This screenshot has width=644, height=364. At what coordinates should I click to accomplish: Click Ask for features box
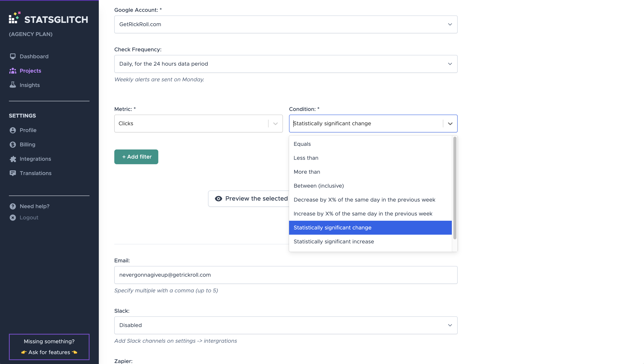[49, 347]
